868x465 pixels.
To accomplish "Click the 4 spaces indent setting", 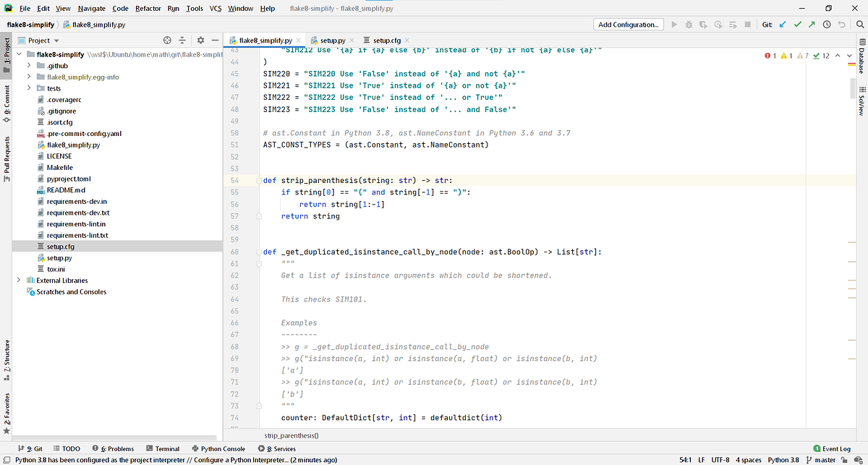I will click(x=748, y=460).
